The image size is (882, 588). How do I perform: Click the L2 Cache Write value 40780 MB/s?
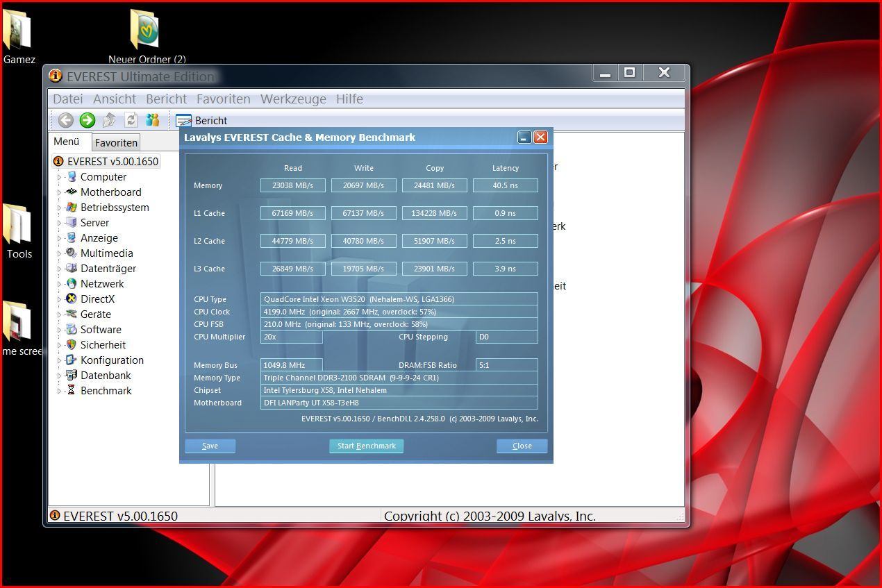(363, 241)
